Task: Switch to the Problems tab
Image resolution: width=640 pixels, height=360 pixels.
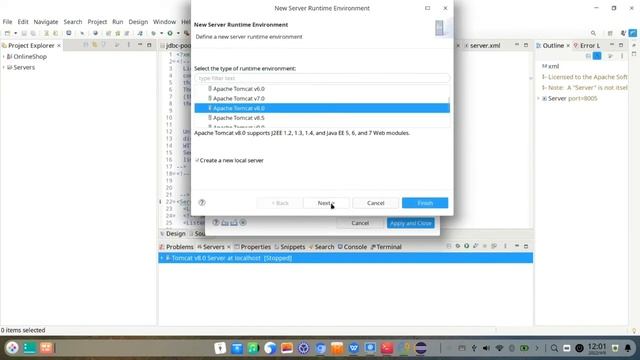Action: (176, 247)
